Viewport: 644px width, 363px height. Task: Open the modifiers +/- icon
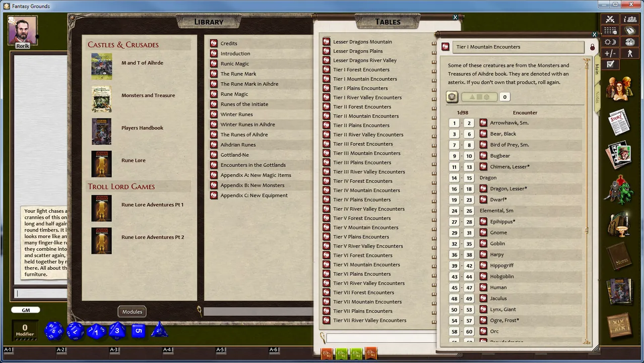610,53
